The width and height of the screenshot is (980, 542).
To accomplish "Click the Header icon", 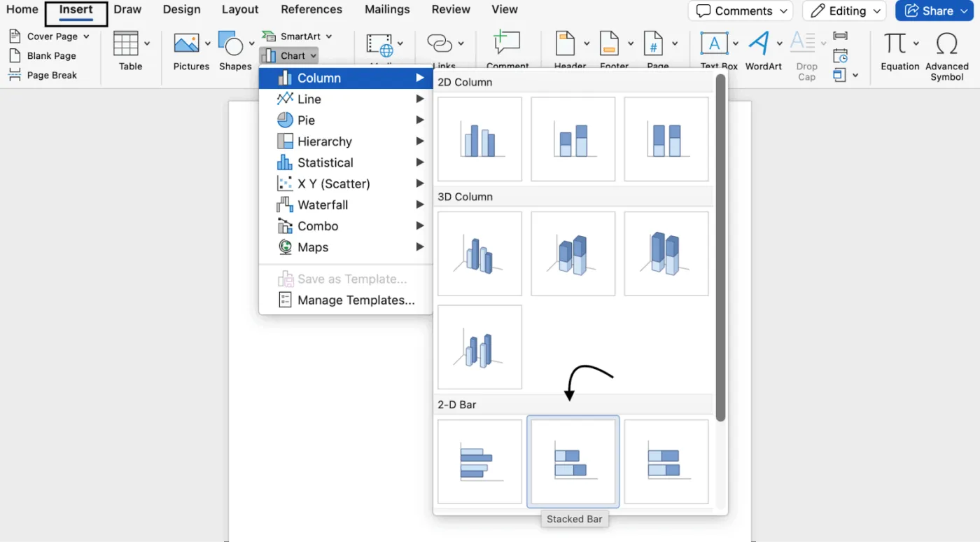I will (565, 43).
